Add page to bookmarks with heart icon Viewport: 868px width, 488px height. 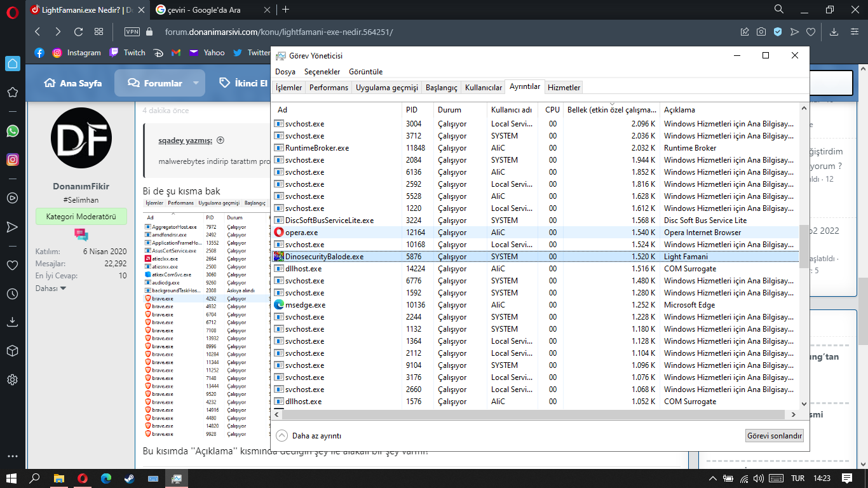[x=811, y=32]
